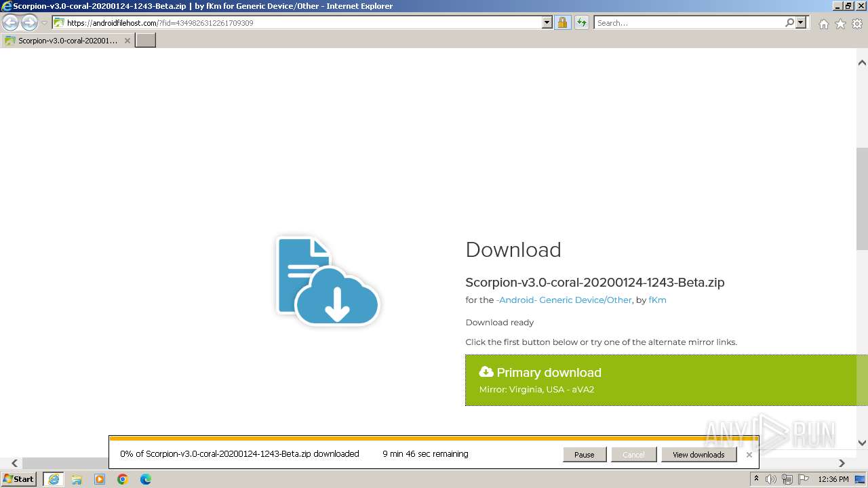The height and width of the screenshot is (488, 868).
Task: Click the cloud icon on Primary download
Action: 486,371
